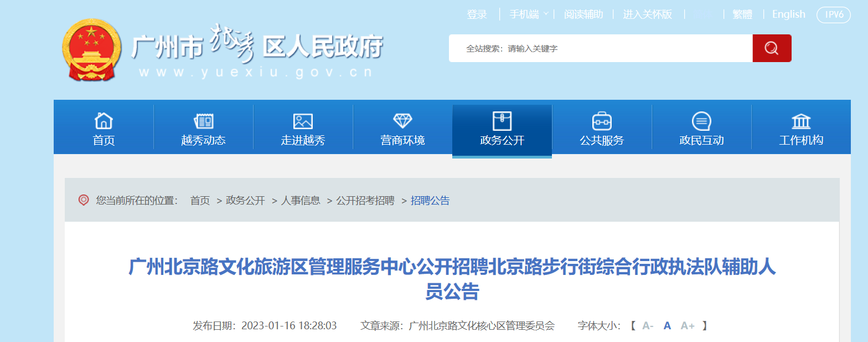Click the 政务公开 breadcrumb link
Screen dimensions: 868x342
pyautogui.click(x=245, y=201)
